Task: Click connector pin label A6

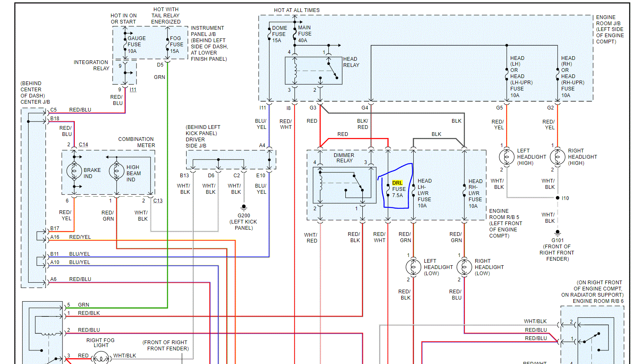Action: [x=53, y=279]
